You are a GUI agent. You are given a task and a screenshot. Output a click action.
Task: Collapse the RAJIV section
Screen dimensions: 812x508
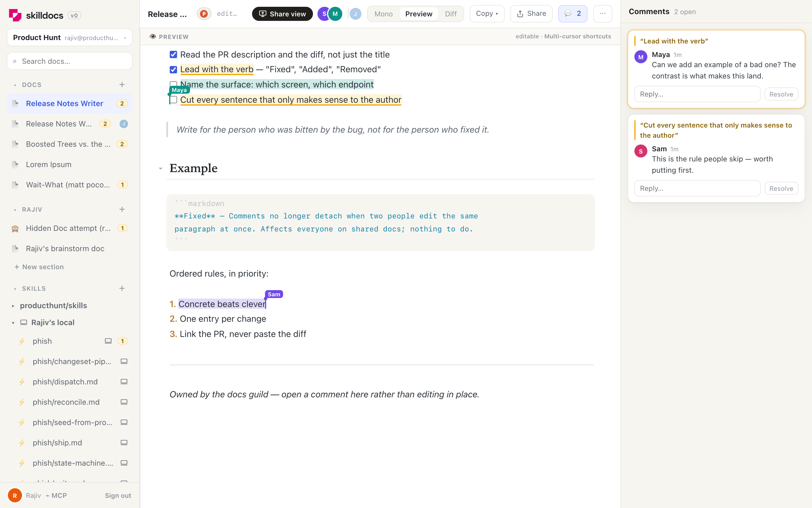[15, 210]
